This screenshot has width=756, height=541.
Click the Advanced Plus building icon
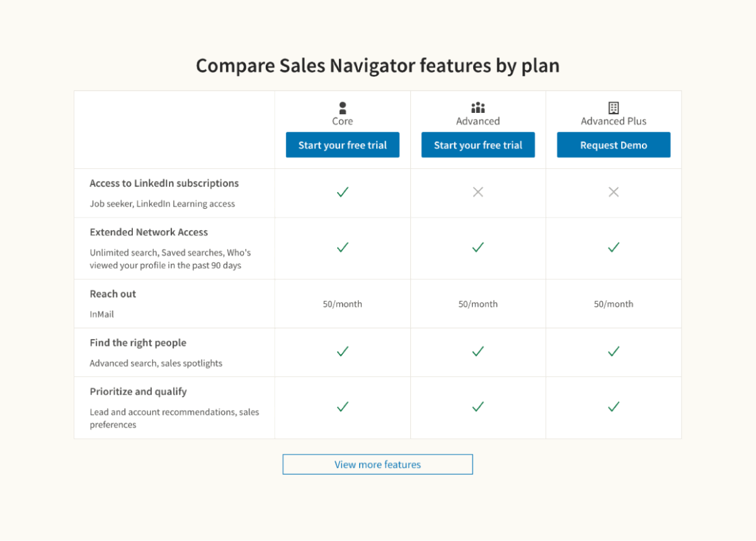click(614, 108)
